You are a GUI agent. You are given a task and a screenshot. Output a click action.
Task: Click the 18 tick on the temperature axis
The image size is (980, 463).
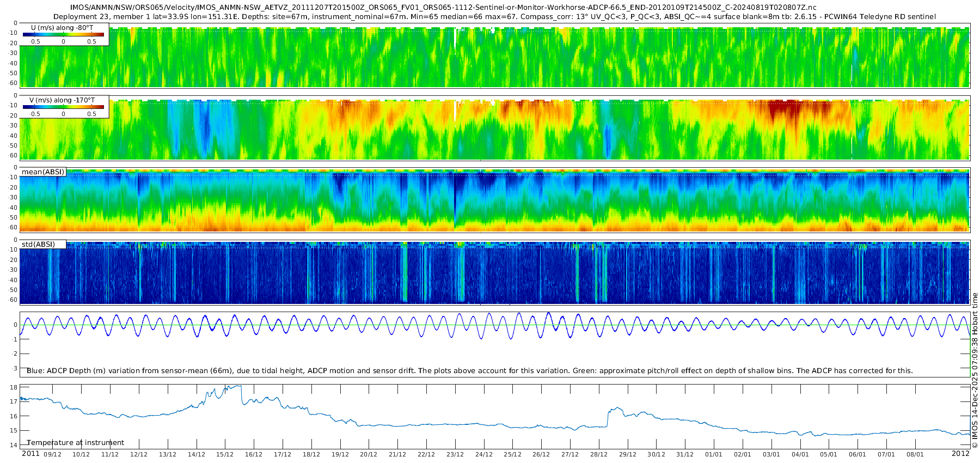click(14, 387)
